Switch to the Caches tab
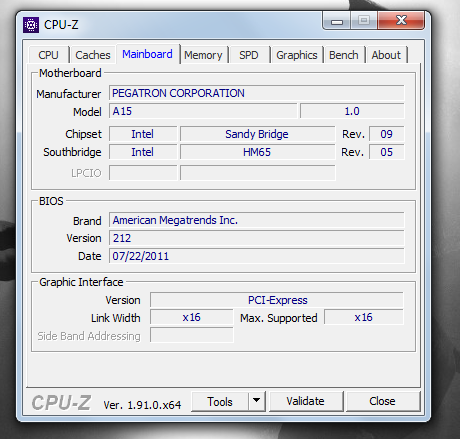Viewport: 460px width, 439px height. pyautogui.click(x=93, y=55)
